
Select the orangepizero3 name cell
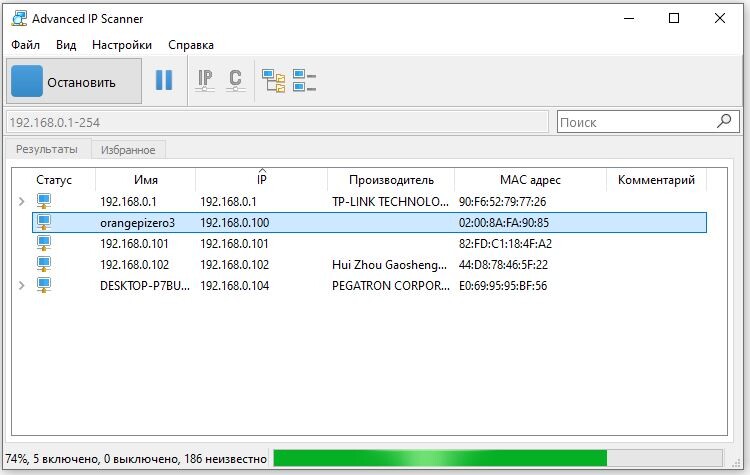point(138,223)
